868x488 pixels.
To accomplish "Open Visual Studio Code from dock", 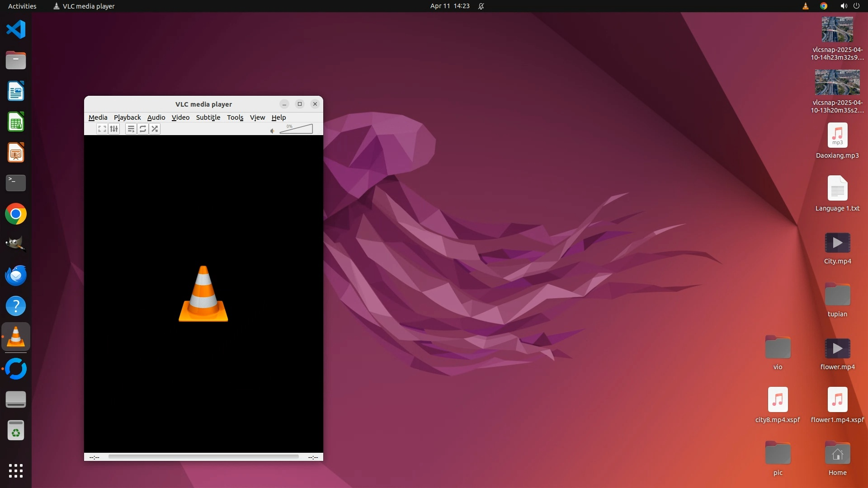I will 16,29.
